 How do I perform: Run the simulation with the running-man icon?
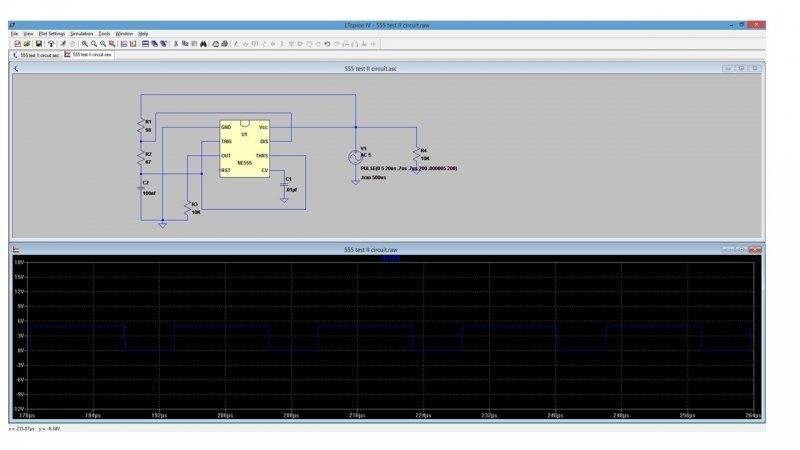point(63,44)
